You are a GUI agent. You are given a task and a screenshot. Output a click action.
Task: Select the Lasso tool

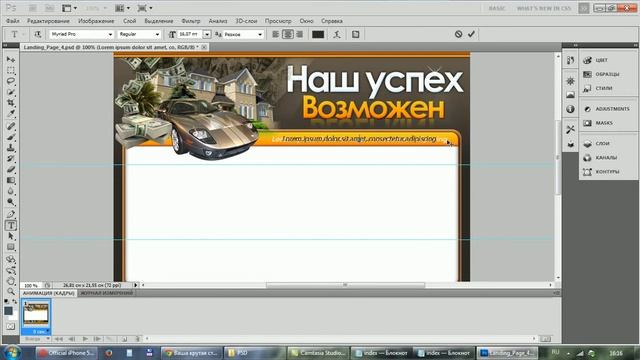point(11,81)
